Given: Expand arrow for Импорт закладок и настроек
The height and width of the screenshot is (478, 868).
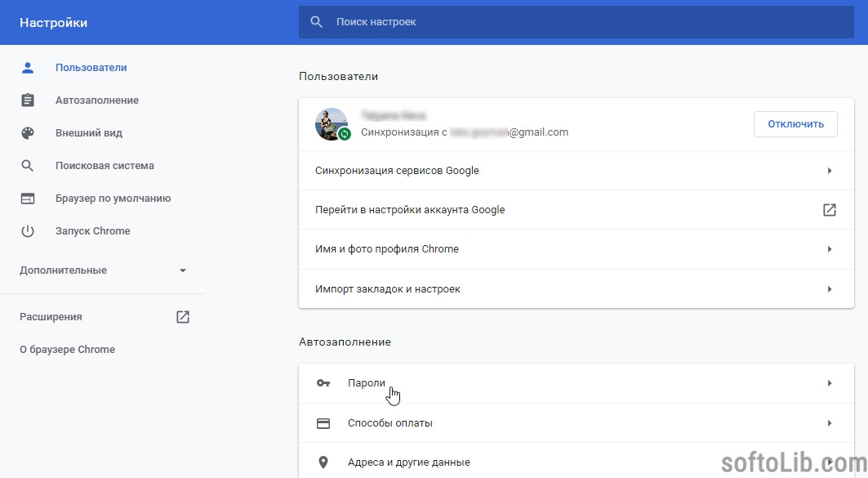Looking at the screenshot, I should tap(830, 289).
